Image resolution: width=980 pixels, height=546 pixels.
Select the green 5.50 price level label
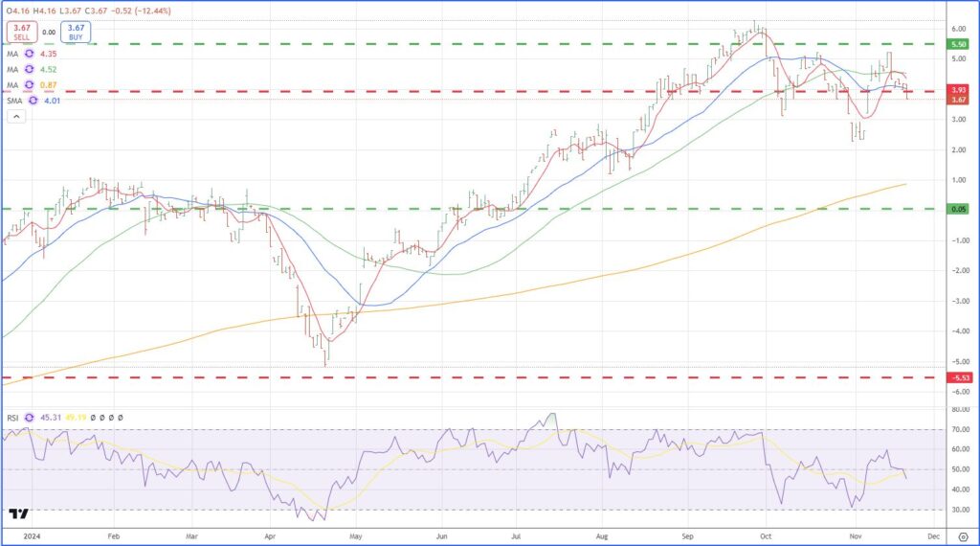click(958, 44)
